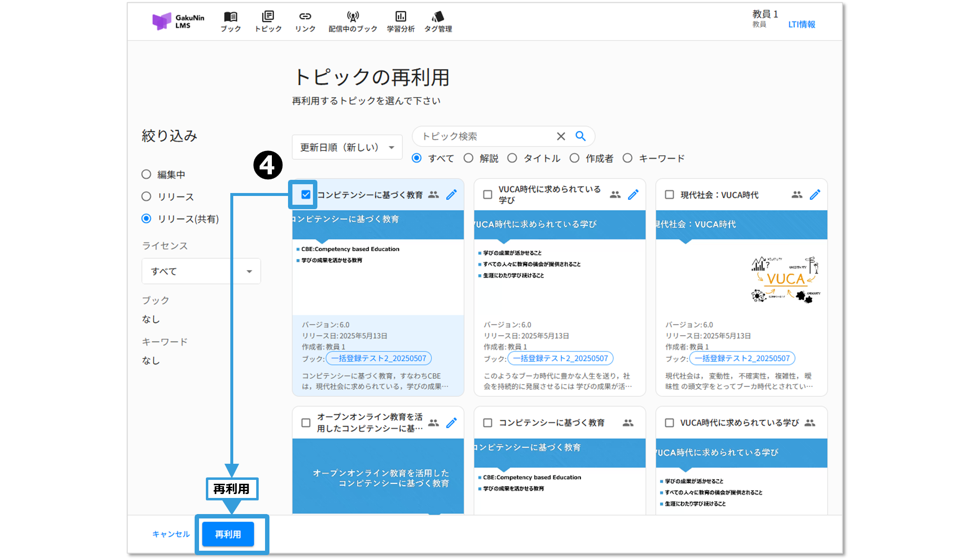Click edit pencil on checked コンピテンシー card

(451, 195)
